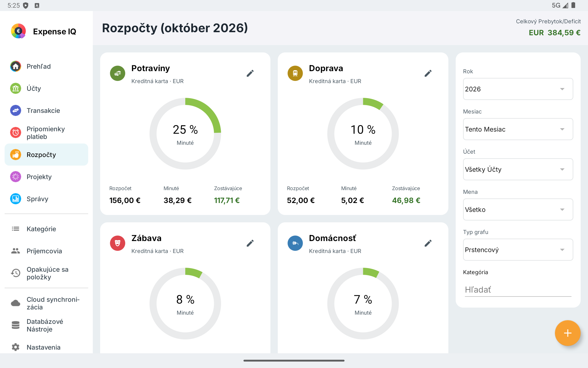Open Transakcie section
This screenshot has width=588, height=368.
(x=46, y=110)
